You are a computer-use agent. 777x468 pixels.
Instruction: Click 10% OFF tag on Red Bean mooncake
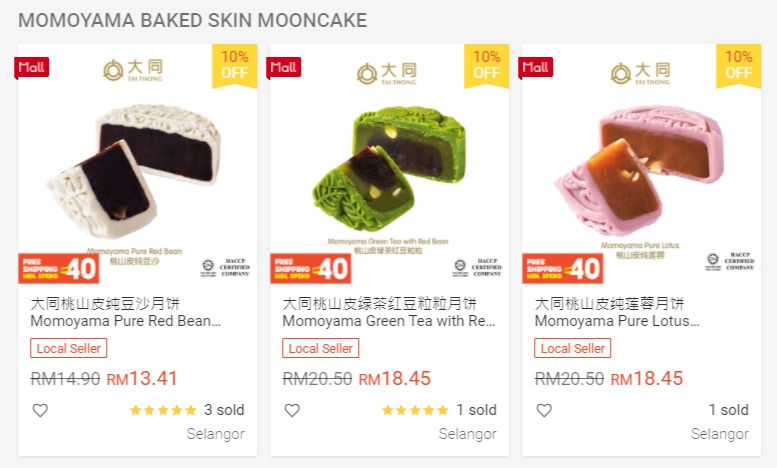[235, 65]
